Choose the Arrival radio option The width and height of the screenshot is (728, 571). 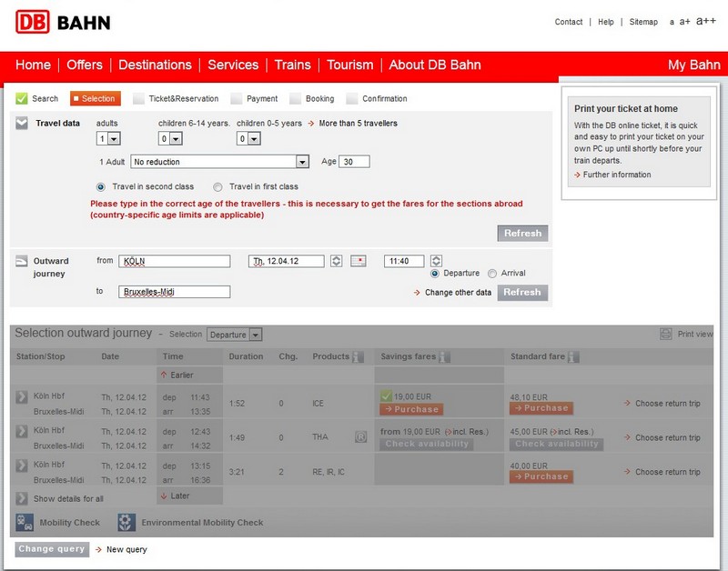tap(492, 274)
